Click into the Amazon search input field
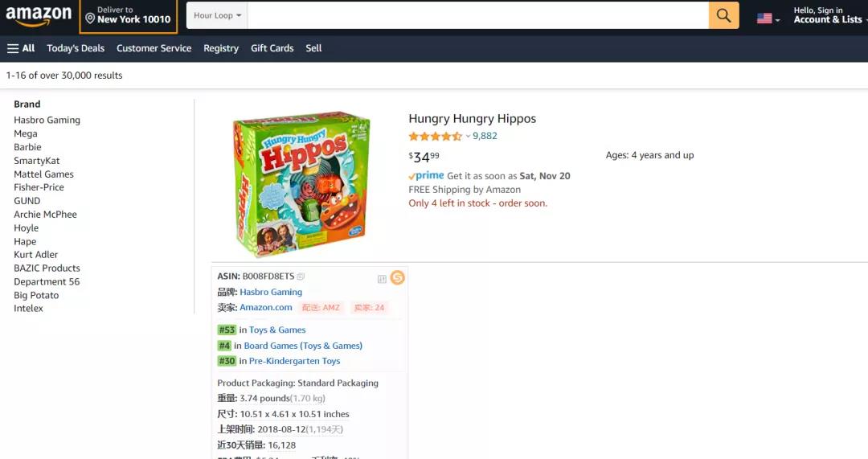Viewport: 868px width, 459px height. [478, 15]
